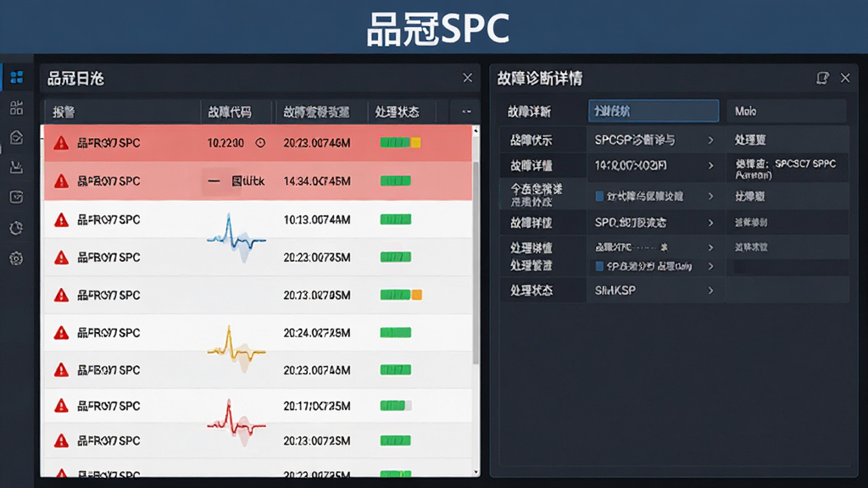Select the hexagon package icon in the left sidebar
Screen dimensions: 868x488
coord(17,137)
